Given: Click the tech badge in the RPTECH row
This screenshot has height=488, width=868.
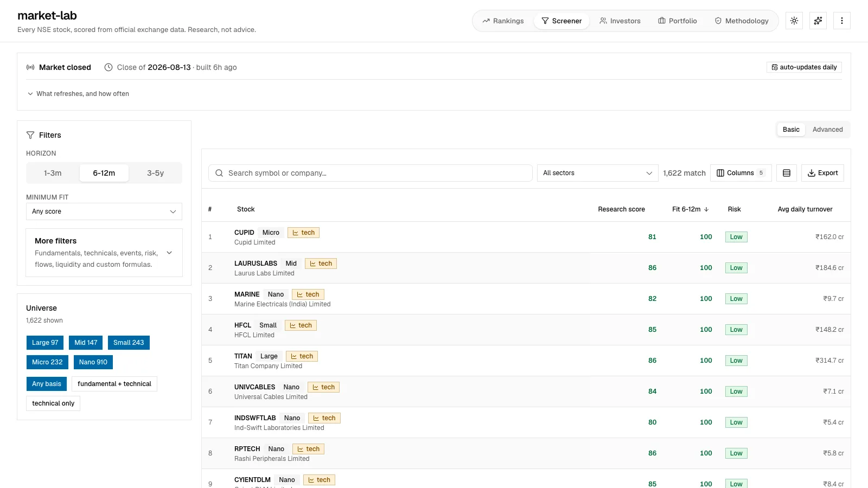Looking at the screenshot, I should (308, 449).
